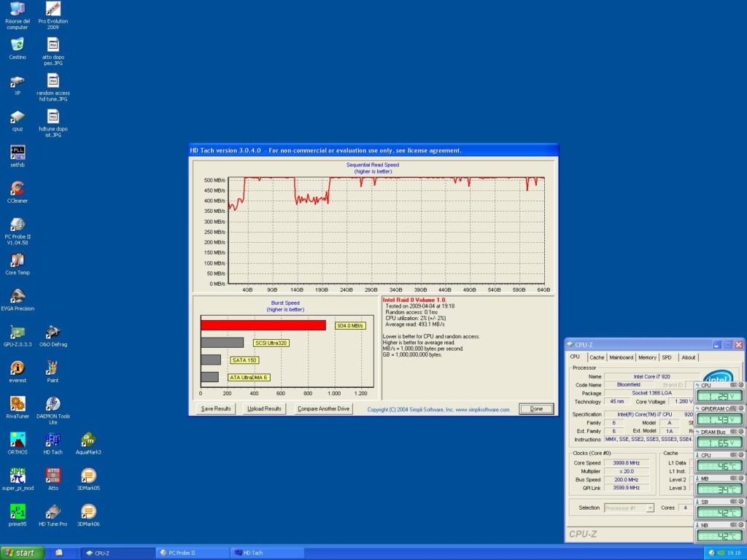Viewport: 747px width, 560px height.
Task: Select the XP drive shortcut icon
Action: pos(18,85)
